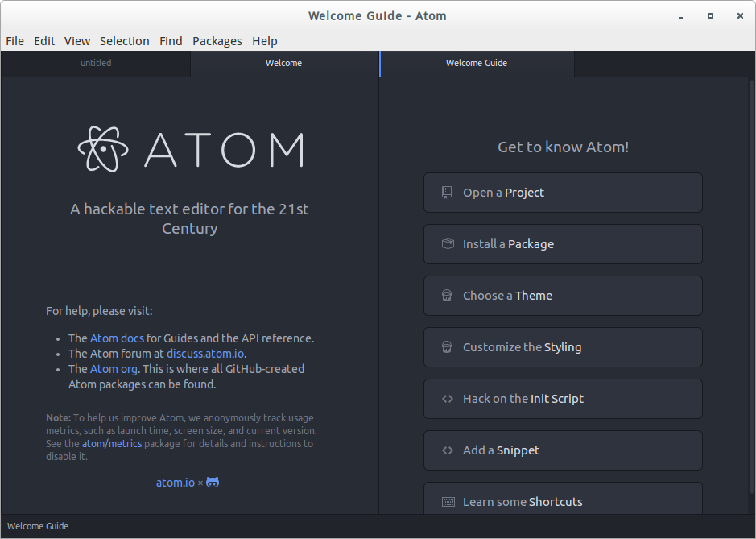The width and height of the screenshot is (756, 539).
Task: Maximize the Atom window
Action: [710, 16]
